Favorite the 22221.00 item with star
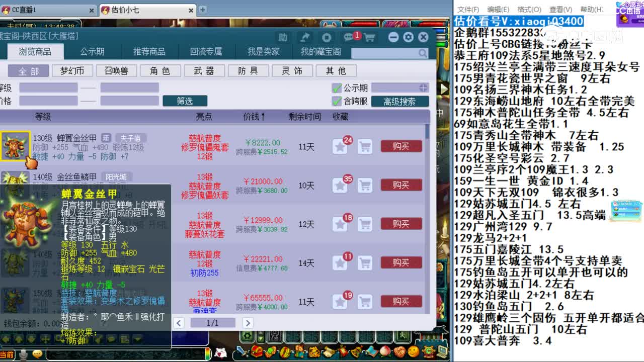Viewport: 644px width, 362px height. (x=340, y=263)
